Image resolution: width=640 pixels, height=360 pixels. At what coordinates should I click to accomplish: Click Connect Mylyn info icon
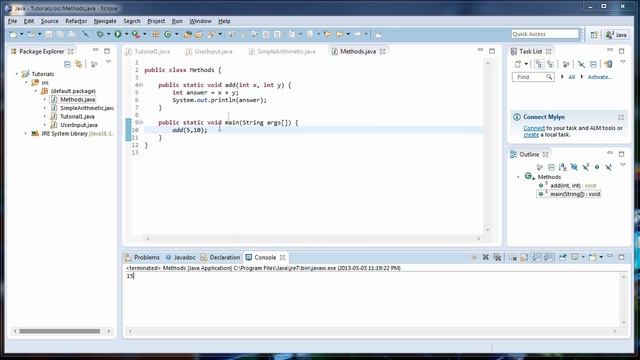pyautogui.click(x=517, y=117)
